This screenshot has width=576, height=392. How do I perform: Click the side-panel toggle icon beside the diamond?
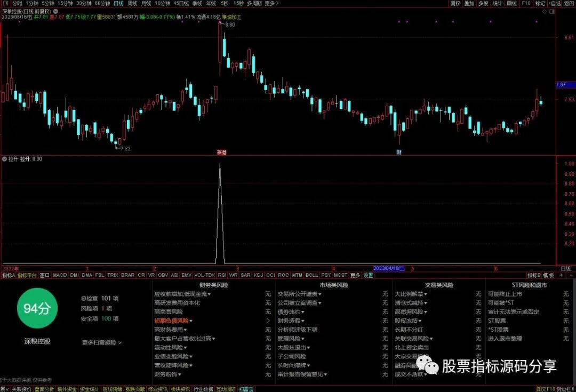pos(552,12)
